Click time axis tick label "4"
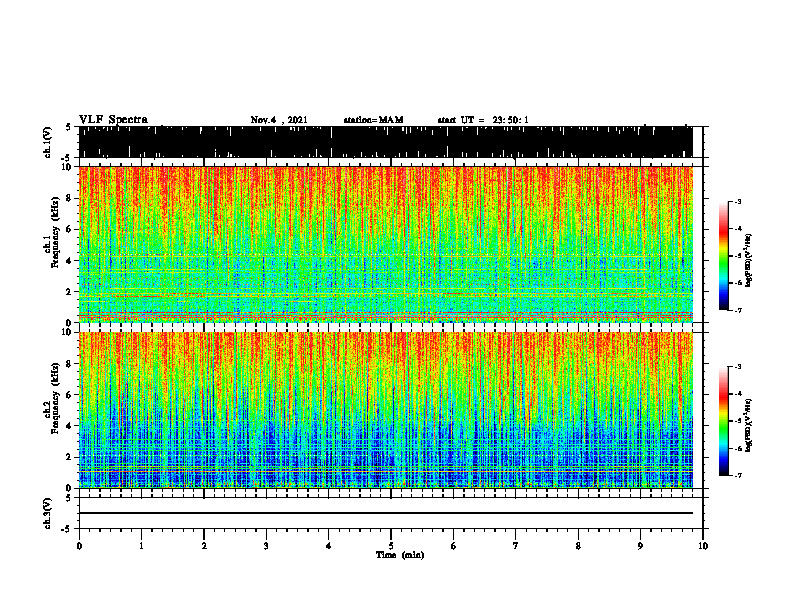 pos(329,546)
